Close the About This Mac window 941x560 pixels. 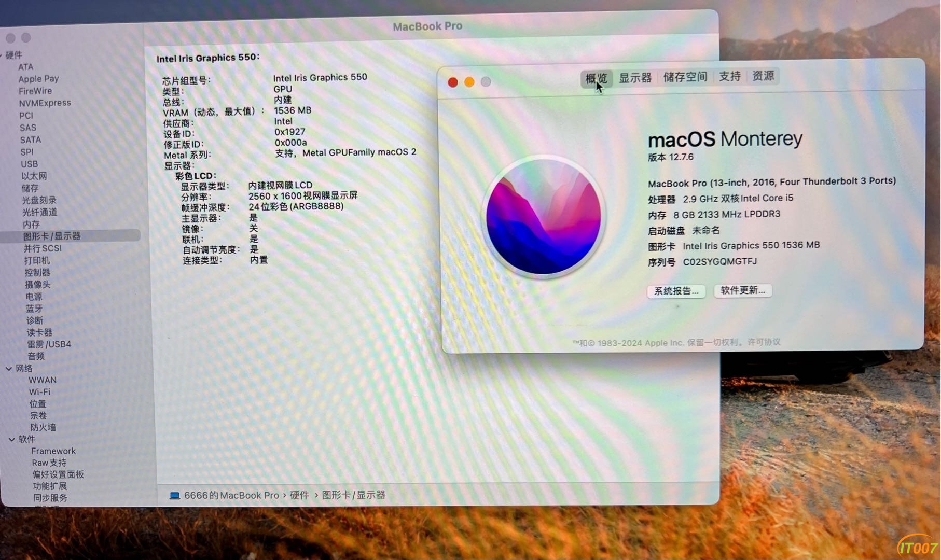point(452,82)
